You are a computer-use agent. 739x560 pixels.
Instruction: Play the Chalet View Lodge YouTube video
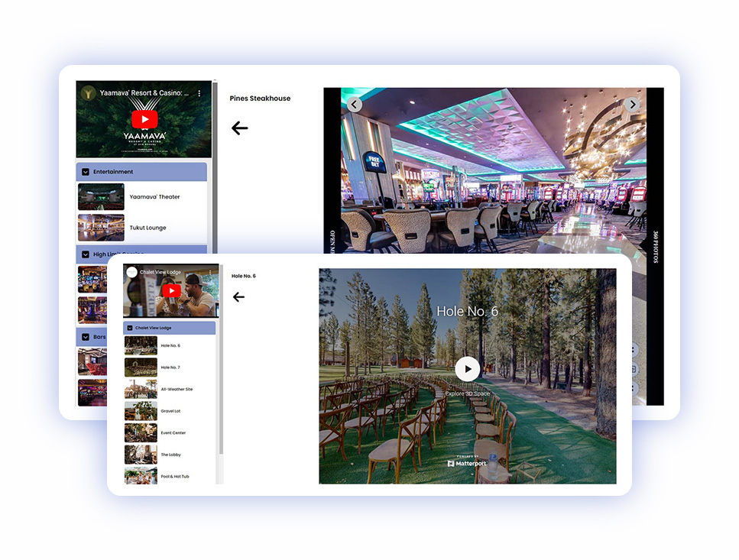click(x=171, y=290)
